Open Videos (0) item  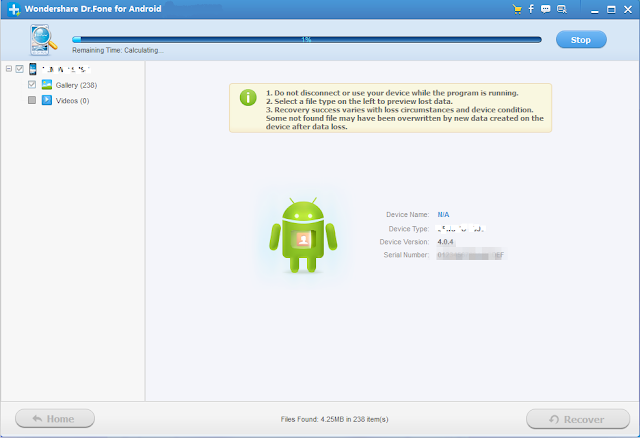pos(72,100)
